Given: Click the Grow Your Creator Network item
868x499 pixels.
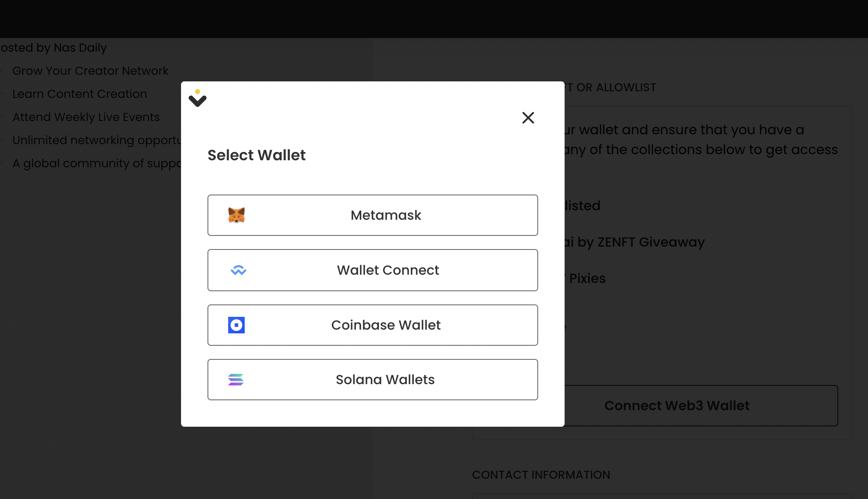Looking at the screenshot, I should coord(90,71).
